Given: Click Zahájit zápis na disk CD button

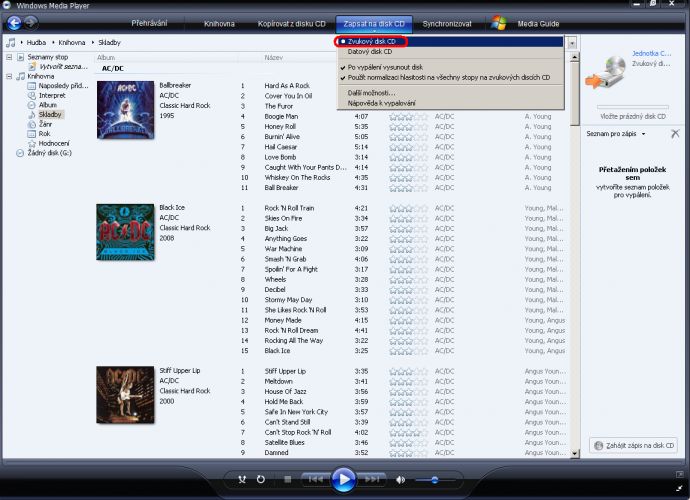Looking at the screenshot, I should click(633, 445).
